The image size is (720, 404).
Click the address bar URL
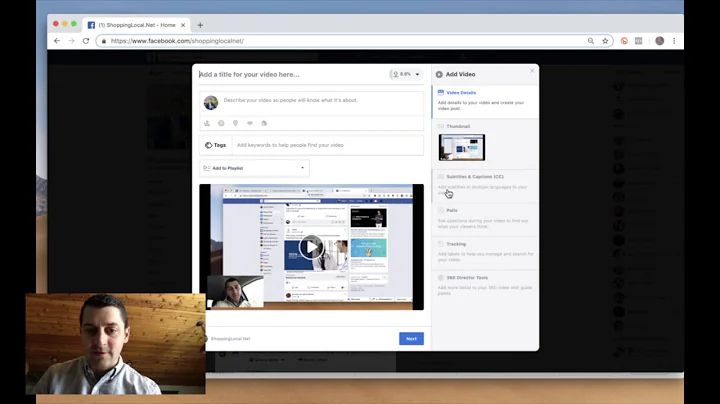click(x=177, y=41)
